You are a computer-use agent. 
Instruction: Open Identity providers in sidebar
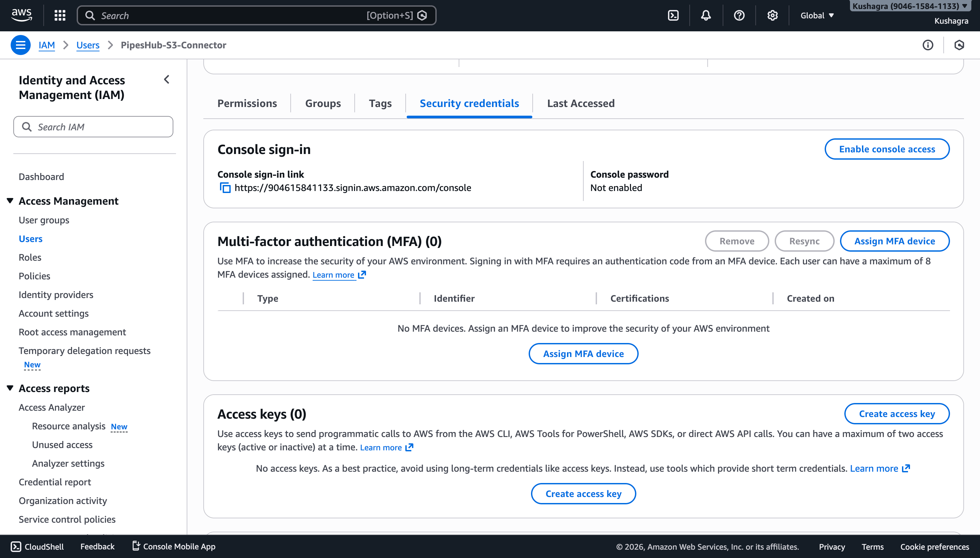tap(56, 295)
